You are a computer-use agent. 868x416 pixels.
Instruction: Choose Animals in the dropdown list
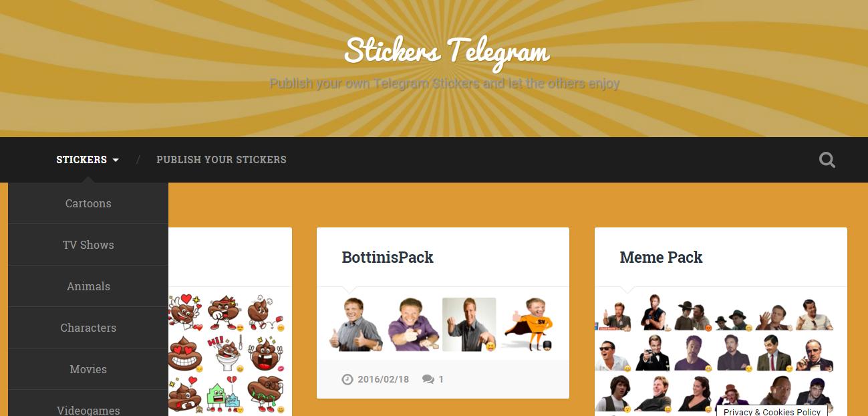[88, 286]
